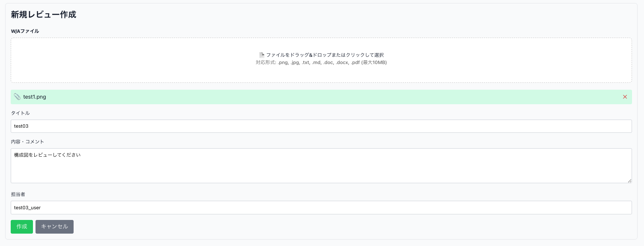Click the document icon in the upload area
This screenshot has height=246, width=644.
tap(262, 55)
